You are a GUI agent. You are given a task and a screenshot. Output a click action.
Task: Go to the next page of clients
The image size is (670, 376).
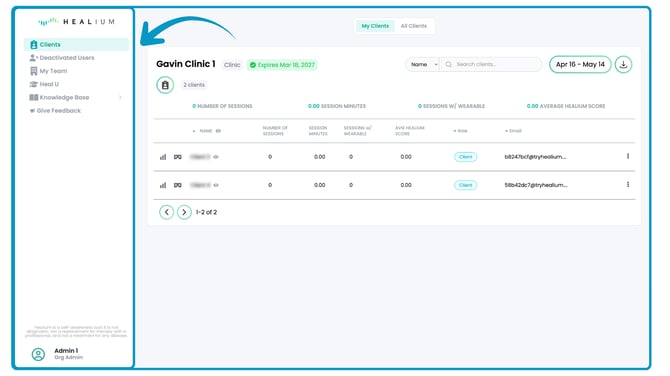tap(184, 212)
